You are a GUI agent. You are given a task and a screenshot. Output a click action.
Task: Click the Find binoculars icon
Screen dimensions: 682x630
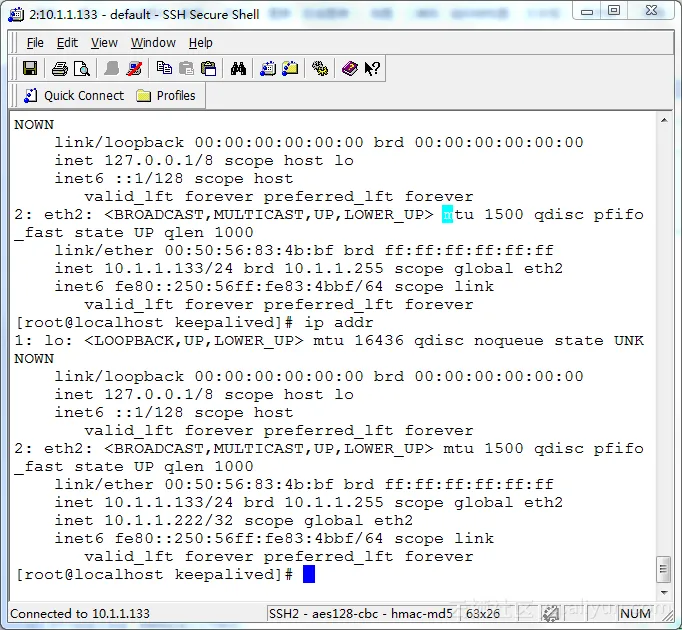pyautogui.click(x=238, y=68)
